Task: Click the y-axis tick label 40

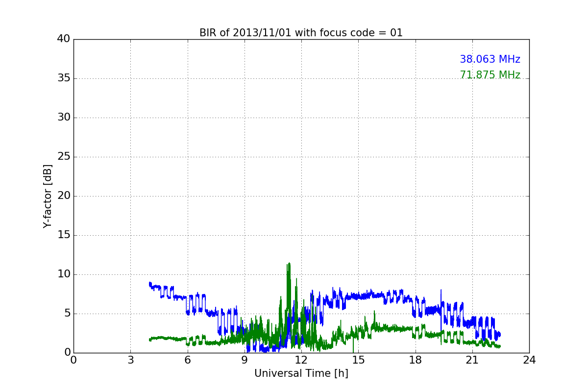Action: coord(64,39)
